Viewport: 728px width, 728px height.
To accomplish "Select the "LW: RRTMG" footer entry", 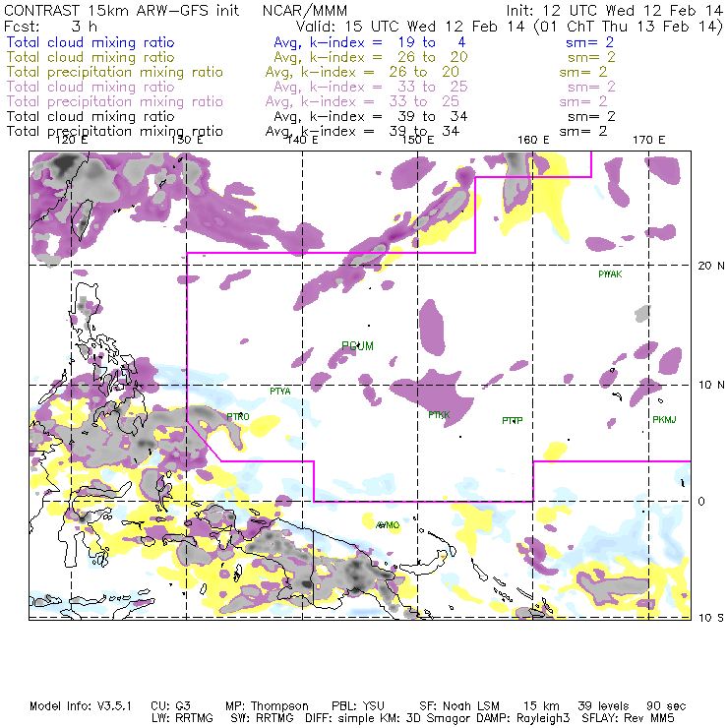I will tap(182, 718).
